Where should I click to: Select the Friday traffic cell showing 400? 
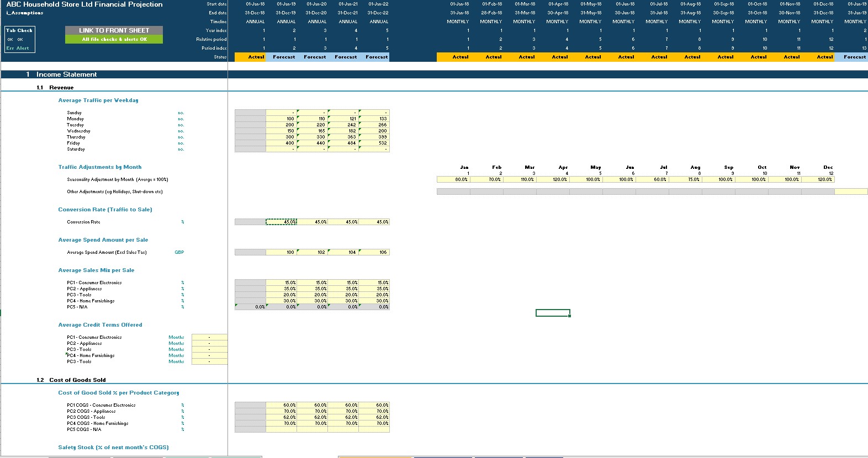click(282, 143)
